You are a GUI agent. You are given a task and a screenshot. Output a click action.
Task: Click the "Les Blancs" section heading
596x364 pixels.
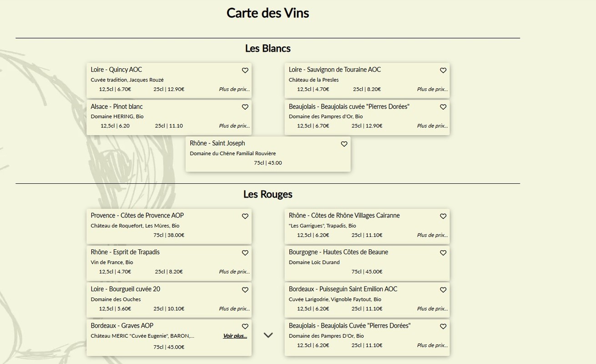coord(268,48)
